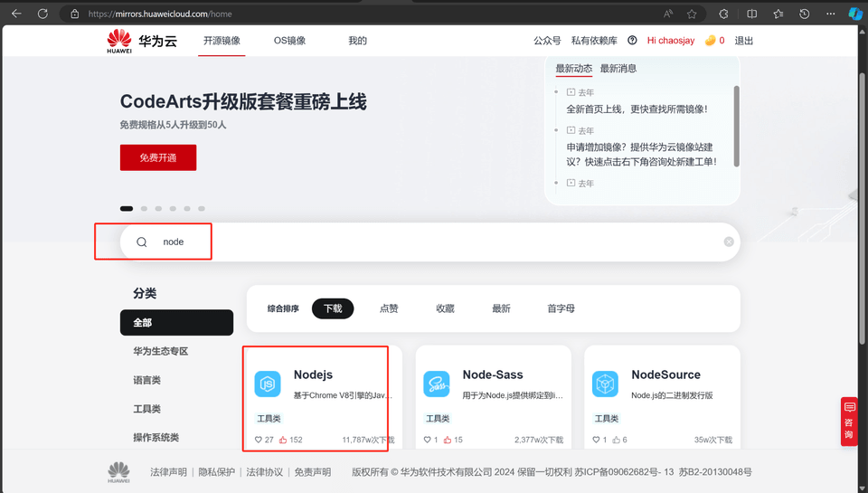Image resolution: width=868 pixels, height=493 pixels.
Task: Clear the search box with the X icon
Action: (729, 242)
